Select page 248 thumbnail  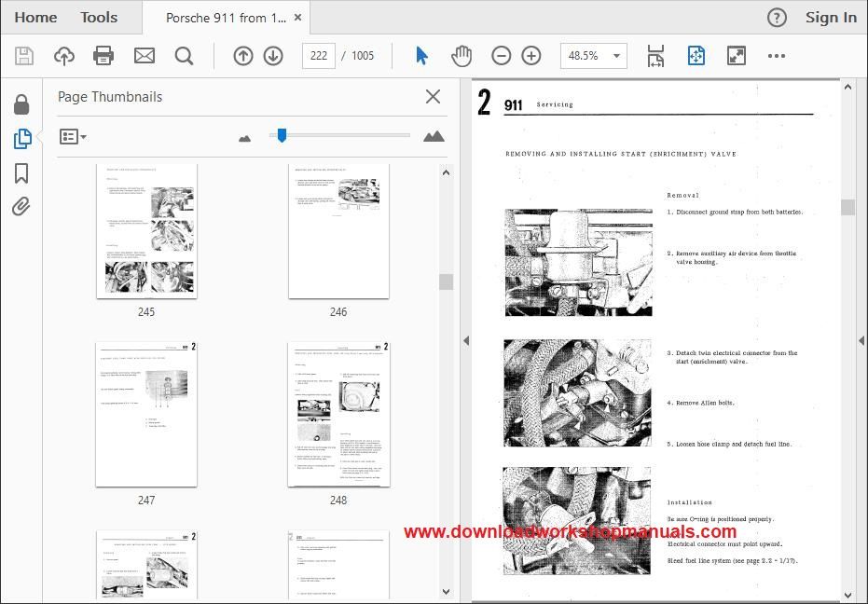point(338,415)
